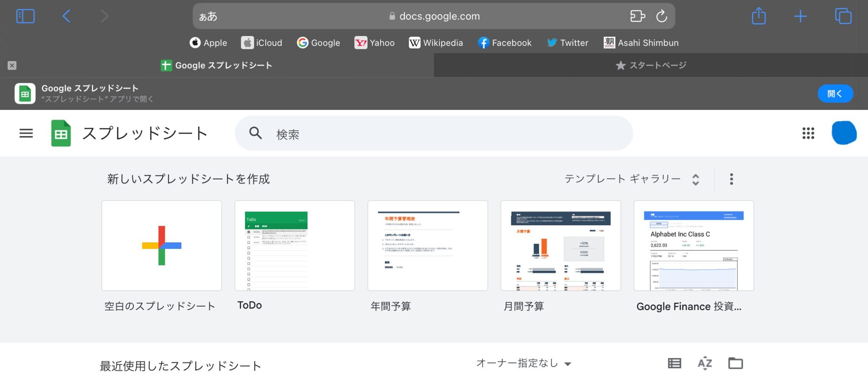Open the オーナー指定なし dropdown
Viewport: 868px width, 389px height.
pos(524,363)
